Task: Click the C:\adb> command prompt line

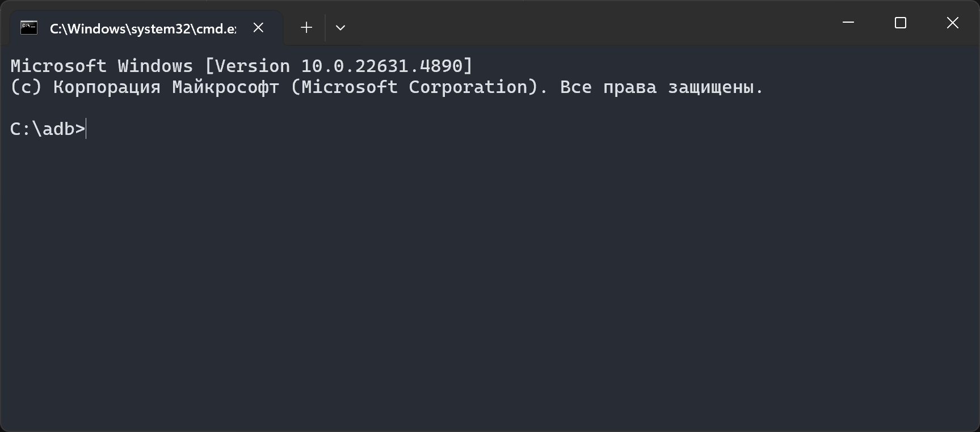Action: pyautogui.click(x=48, y=129)
